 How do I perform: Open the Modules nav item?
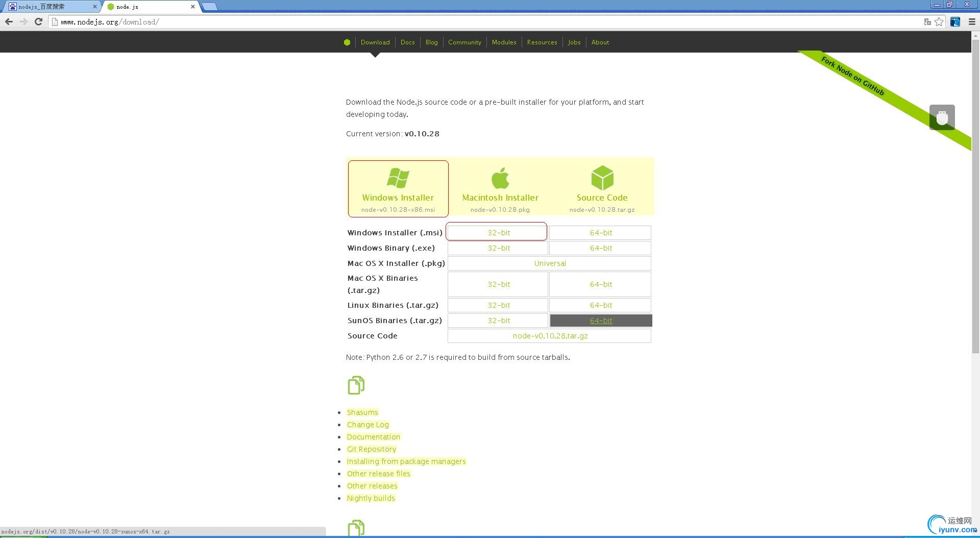[504, 42]
